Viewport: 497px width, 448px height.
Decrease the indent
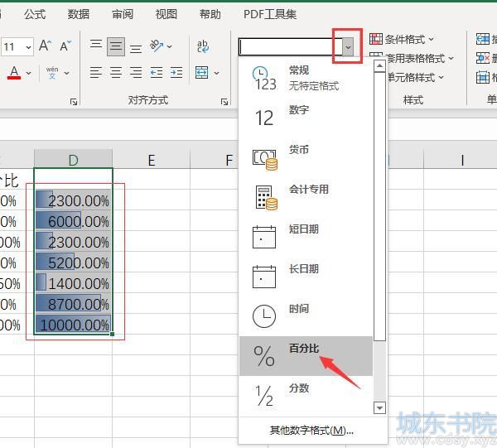click(x=157, y=73)
